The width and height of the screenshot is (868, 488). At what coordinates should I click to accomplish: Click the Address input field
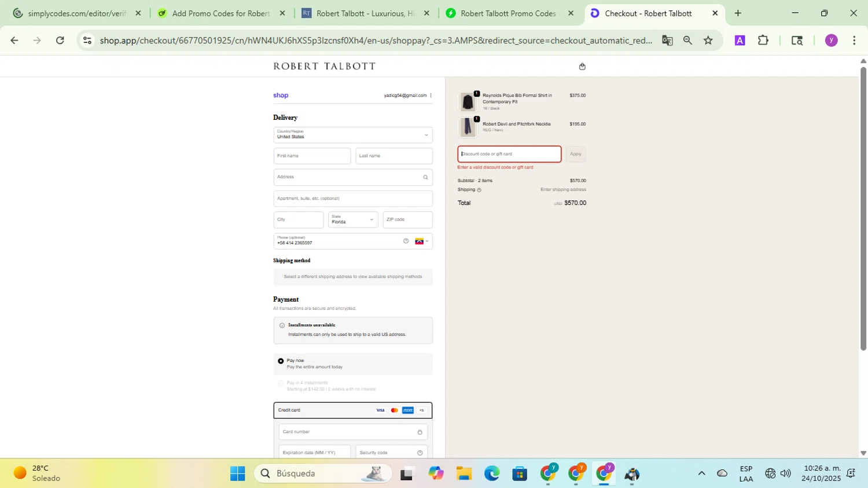353,178
